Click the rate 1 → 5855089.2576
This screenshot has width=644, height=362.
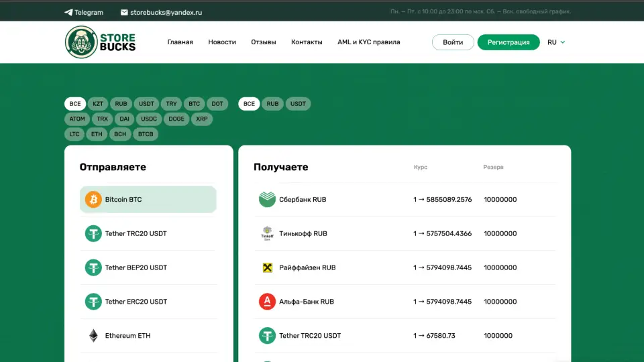tap(442, 200)
